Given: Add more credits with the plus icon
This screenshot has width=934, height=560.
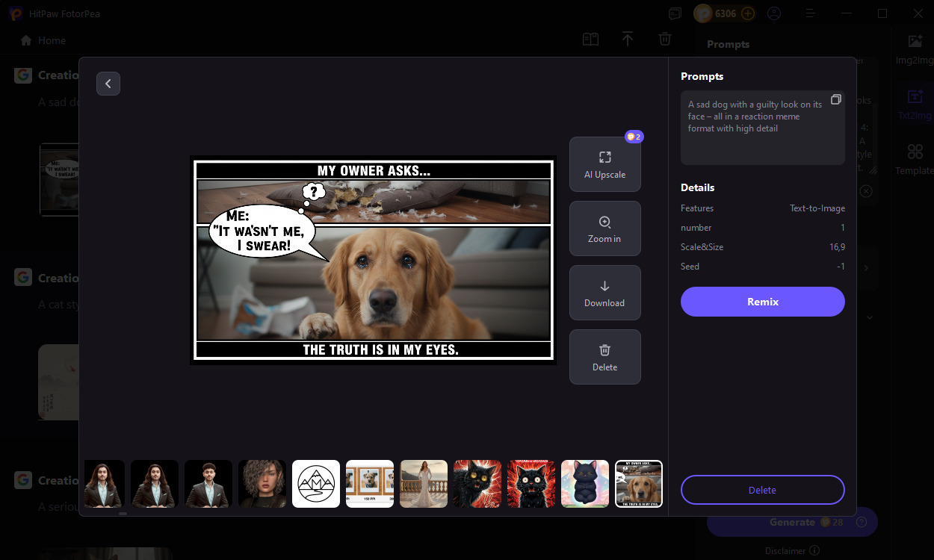Looking at the screenshot, I should coord(747,13).
